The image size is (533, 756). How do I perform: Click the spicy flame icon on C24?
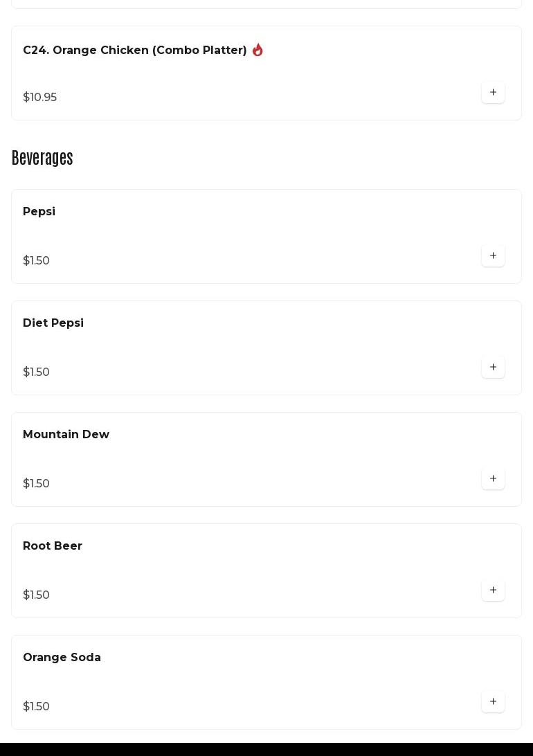tap(258, 50)
